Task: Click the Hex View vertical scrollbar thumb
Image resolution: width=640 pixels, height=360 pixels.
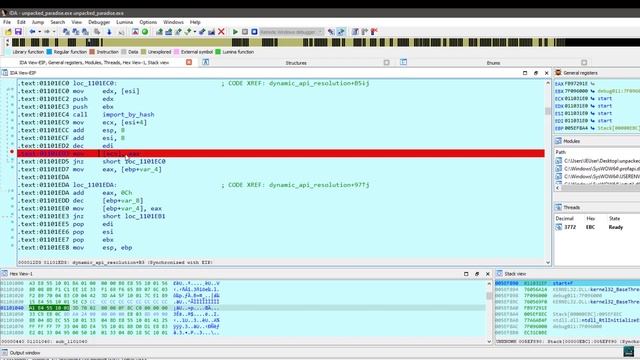Action: click(x=489, y=296)
